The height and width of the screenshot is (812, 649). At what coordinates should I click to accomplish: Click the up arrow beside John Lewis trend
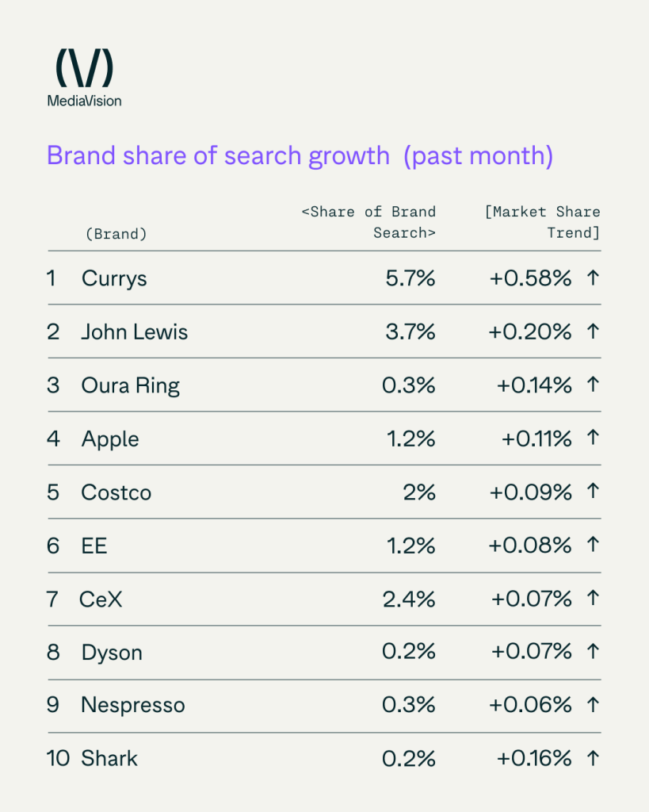click(x=591, y=331)
